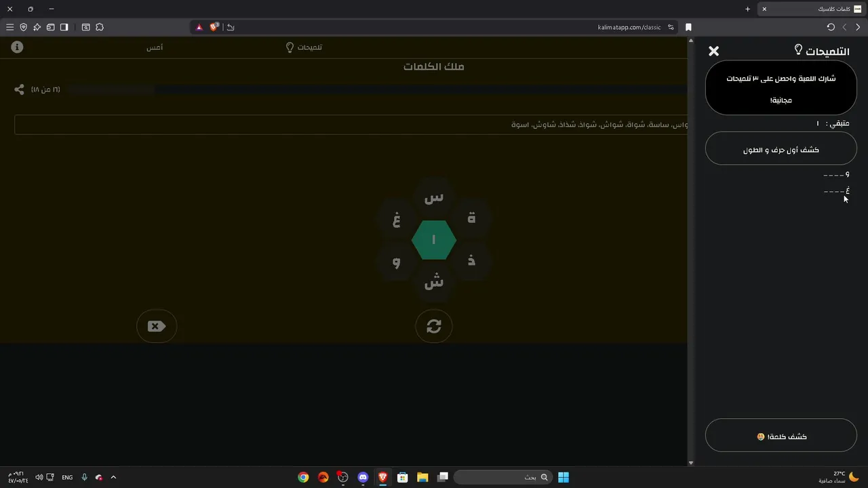Open File Explorer from the taskbar
This screenshot has width=868, height=488.
point(422,477)
